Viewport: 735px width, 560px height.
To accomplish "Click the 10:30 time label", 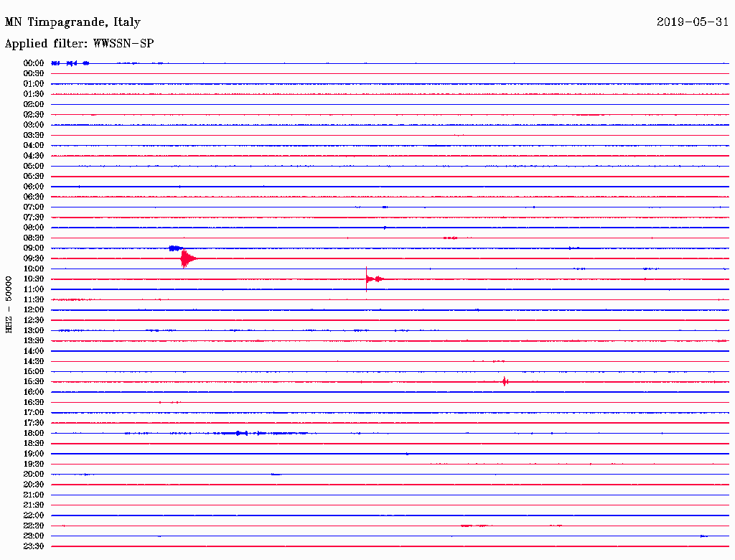I will pos(34,279).
